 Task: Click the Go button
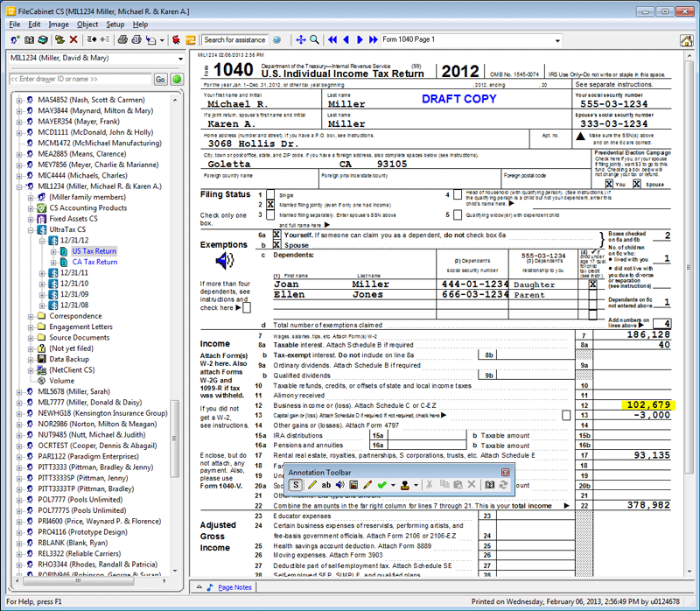point(160,80)
